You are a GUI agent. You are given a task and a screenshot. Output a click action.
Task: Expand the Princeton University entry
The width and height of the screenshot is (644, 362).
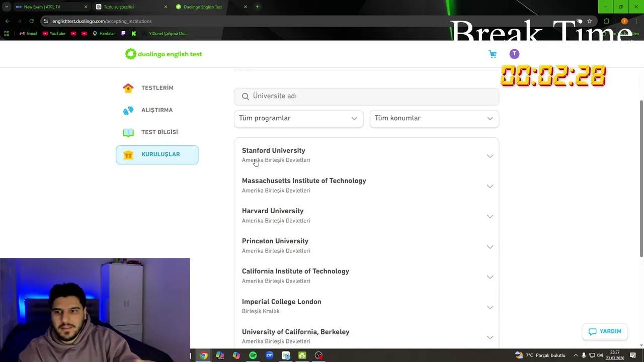[490, 247]
